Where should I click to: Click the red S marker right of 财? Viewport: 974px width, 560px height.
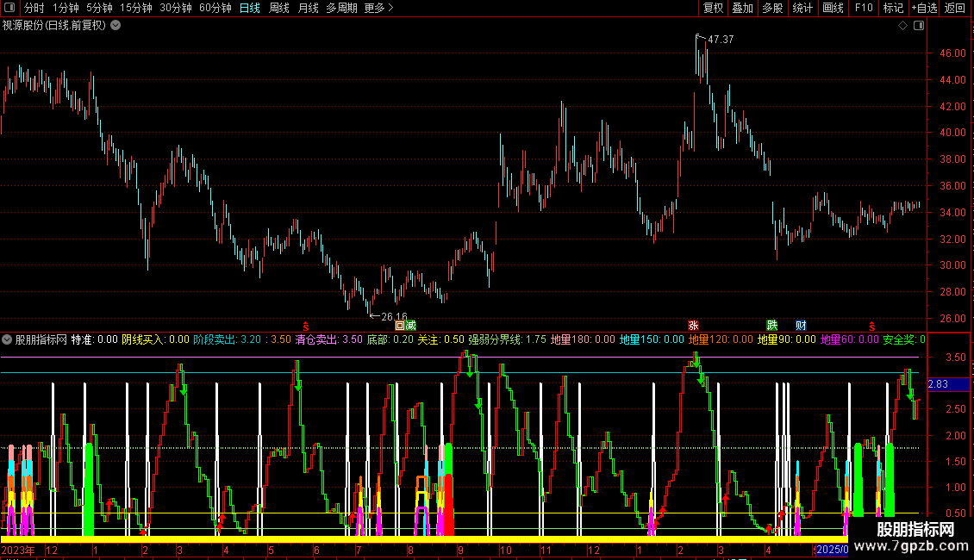pos(872,327)
